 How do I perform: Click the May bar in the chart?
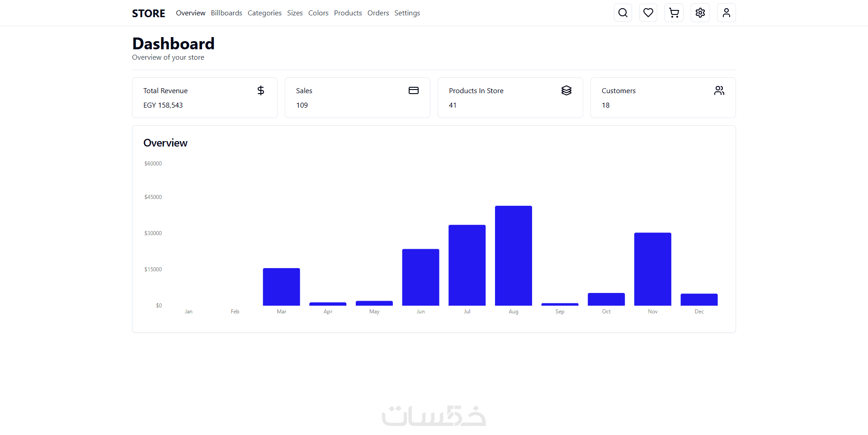[374, 303]
